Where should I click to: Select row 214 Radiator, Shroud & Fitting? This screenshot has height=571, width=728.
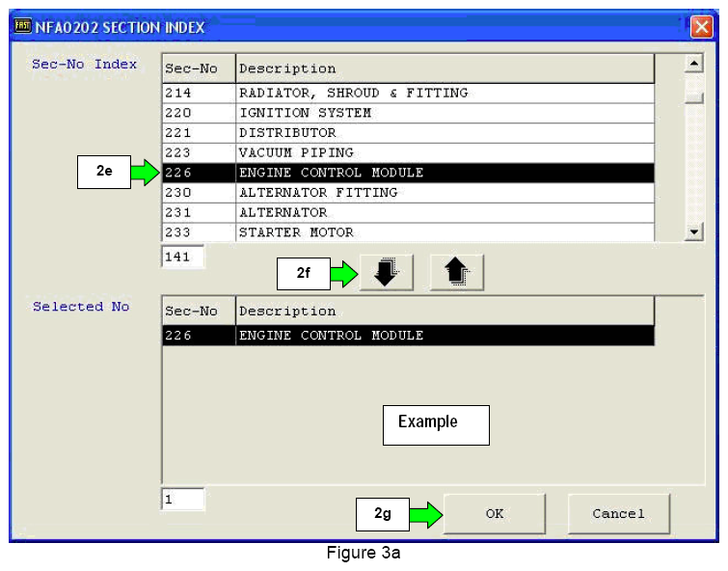[407, 94]
